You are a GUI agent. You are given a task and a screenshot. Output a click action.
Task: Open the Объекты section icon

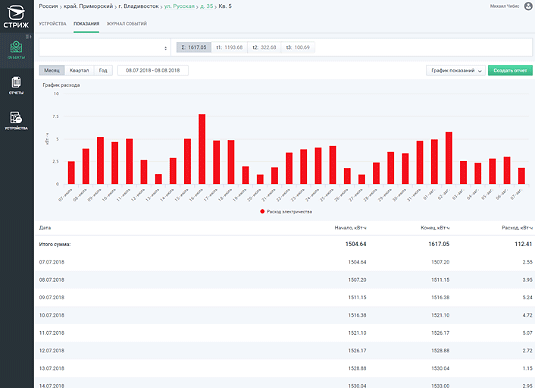tap(16, 47)
